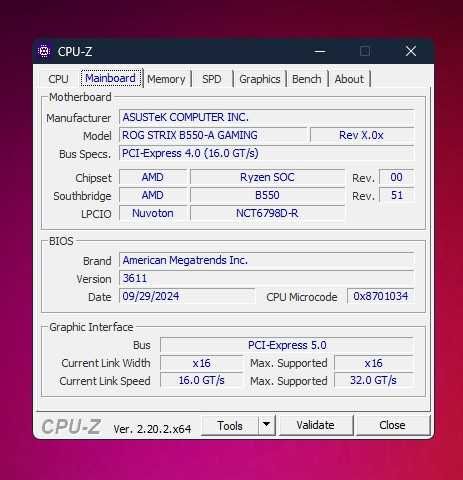Viewport: 463px width, 480px height.
Task: Click the current link speed 16.0 GT/s
Action: coord(202,380)
